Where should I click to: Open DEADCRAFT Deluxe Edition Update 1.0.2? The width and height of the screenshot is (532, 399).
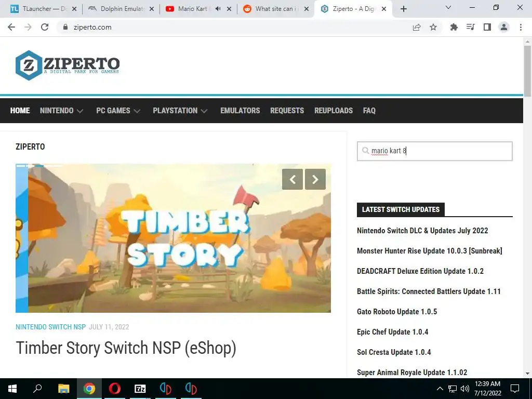[x=420, y=271]
